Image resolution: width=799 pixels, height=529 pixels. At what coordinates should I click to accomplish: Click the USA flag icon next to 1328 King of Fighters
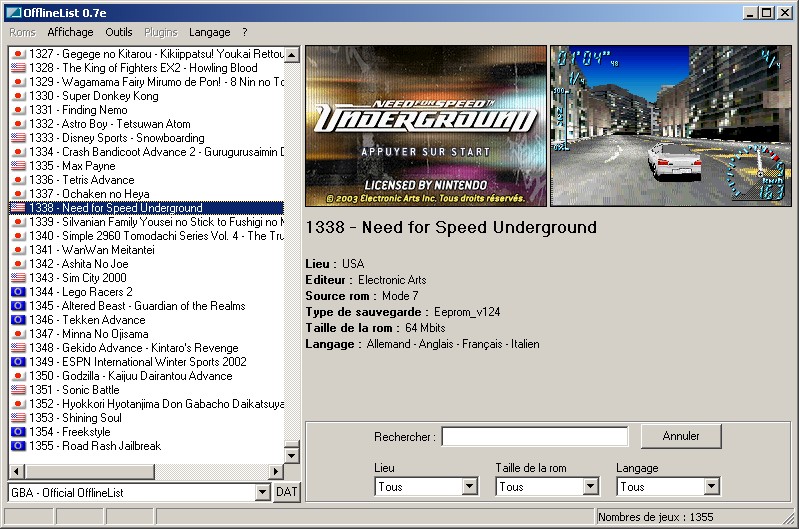[x=18, y=68]
